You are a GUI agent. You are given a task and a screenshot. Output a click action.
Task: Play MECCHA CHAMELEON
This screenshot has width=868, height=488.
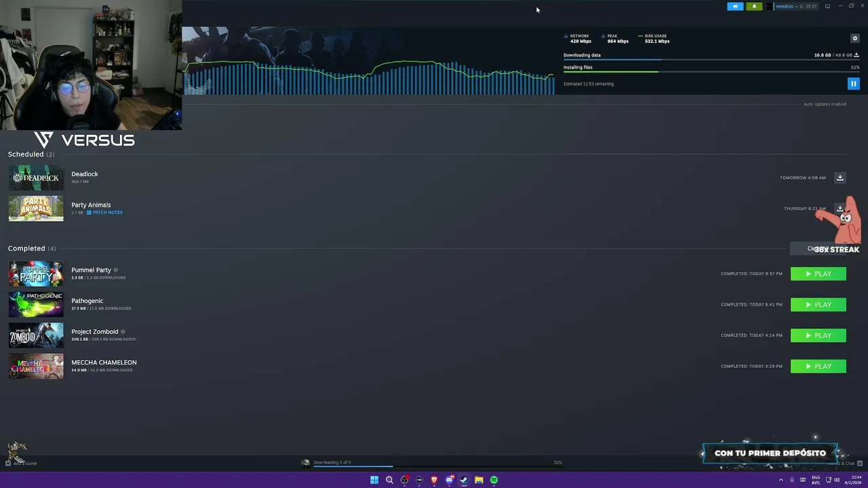[x=818, y=367]
